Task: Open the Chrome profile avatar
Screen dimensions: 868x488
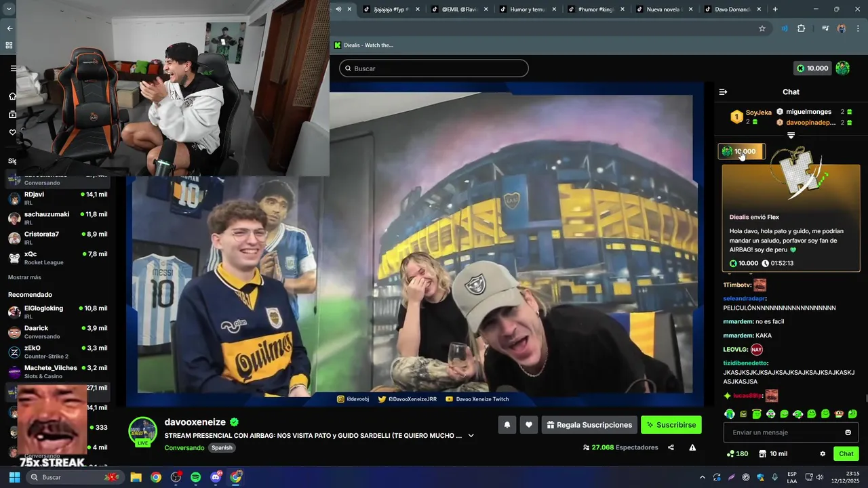Action: point(842,28)
